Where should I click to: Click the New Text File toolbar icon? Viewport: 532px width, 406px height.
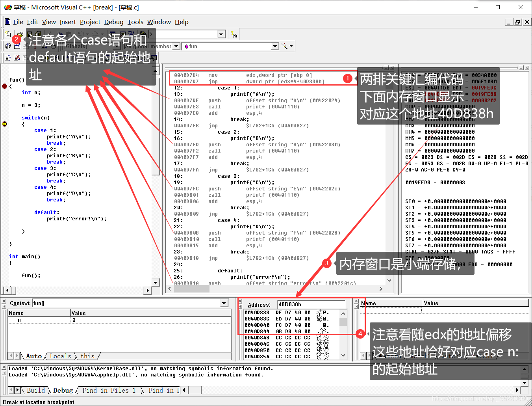click(8, 34)
